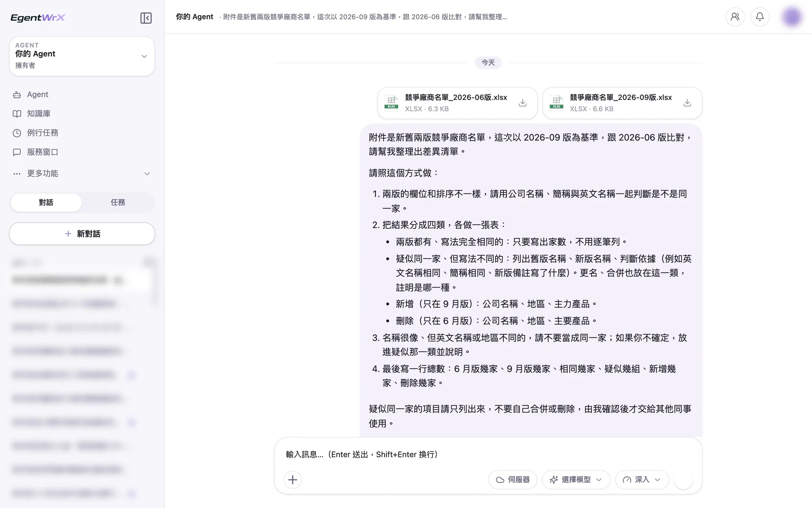Open the 你的 Agent selector dropdown
The height and width of the screenshot is (508, 812).
pyautogui.click(x=82, y=56)
